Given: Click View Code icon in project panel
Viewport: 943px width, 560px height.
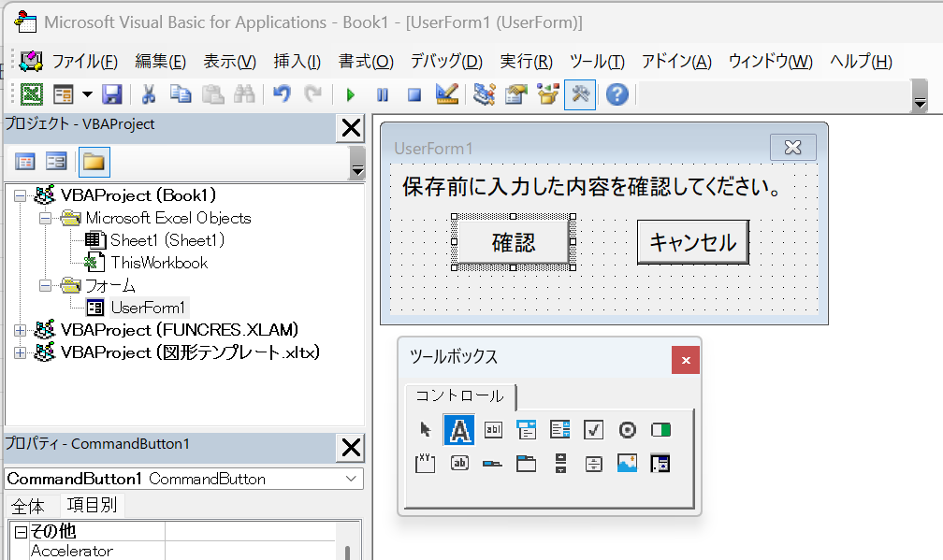Looking at the screenshot, I should point(25,162).
